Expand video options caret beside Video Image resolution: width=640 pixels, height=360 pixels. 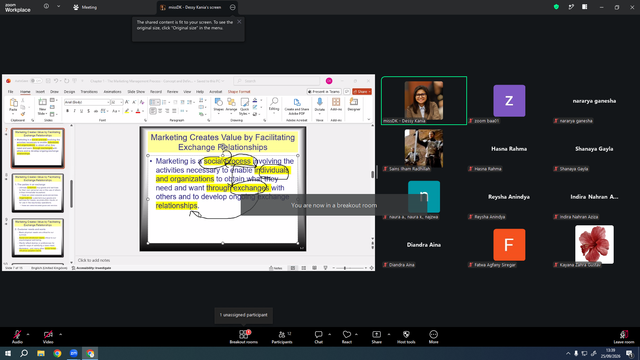coord(60,334)
